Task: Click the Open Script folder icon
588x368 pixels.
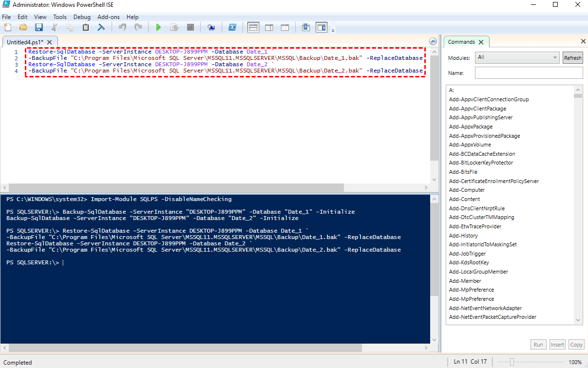Action: pos(23,28)
